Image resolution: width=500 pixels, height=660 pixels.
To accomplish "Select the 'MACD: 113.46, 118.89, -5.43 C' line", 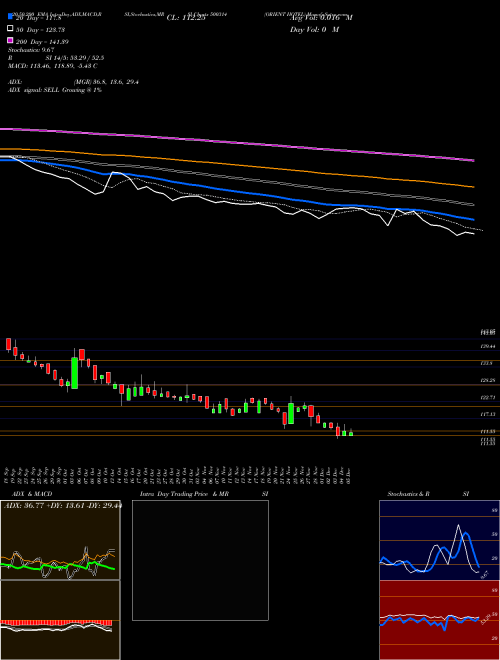I will [53, 66].
